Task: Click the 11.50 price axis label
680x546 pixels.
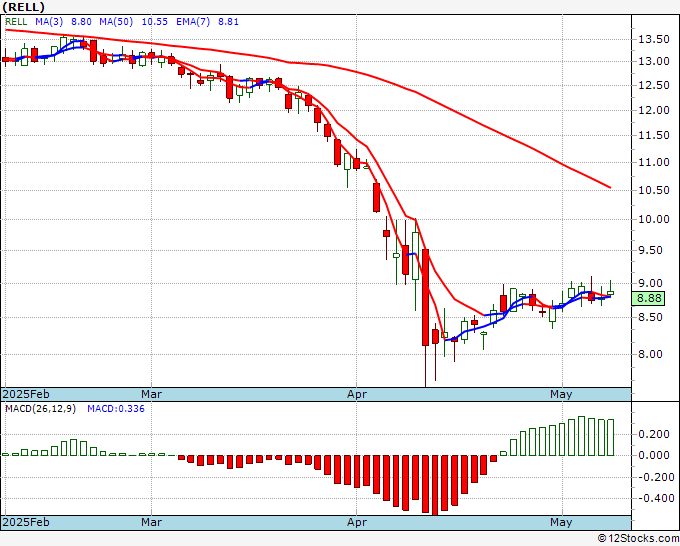Action: pyautogui.click(x=654, y=135)
